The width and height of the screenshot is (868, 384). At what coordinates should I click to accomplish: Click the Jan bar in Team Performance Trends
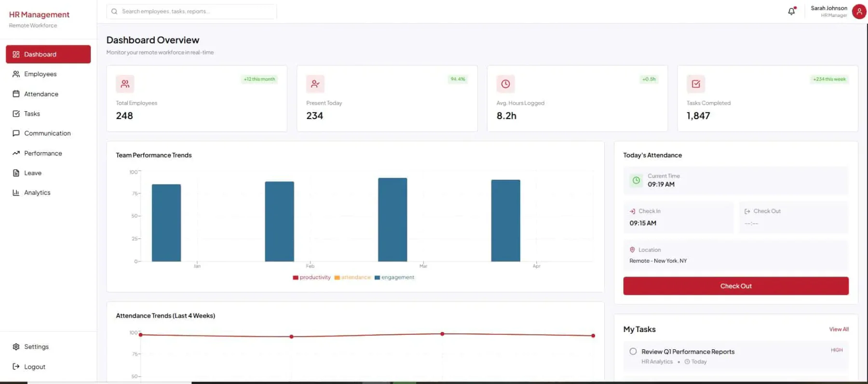coord(166,223)
